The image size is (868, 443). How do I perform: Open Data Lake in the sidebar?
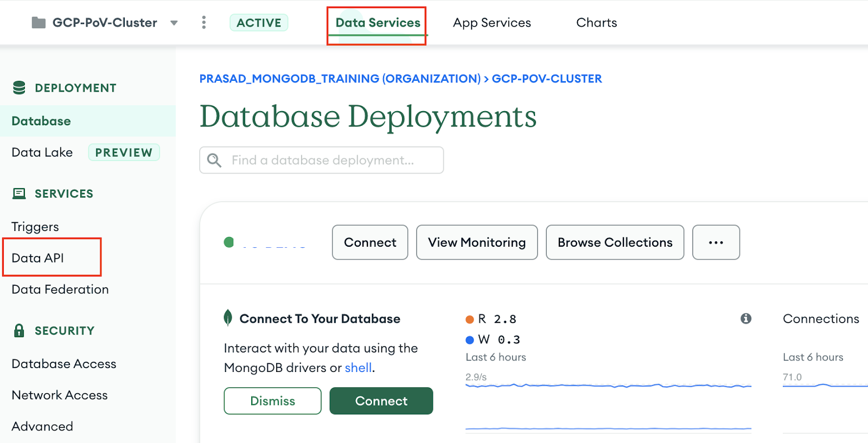42,152
